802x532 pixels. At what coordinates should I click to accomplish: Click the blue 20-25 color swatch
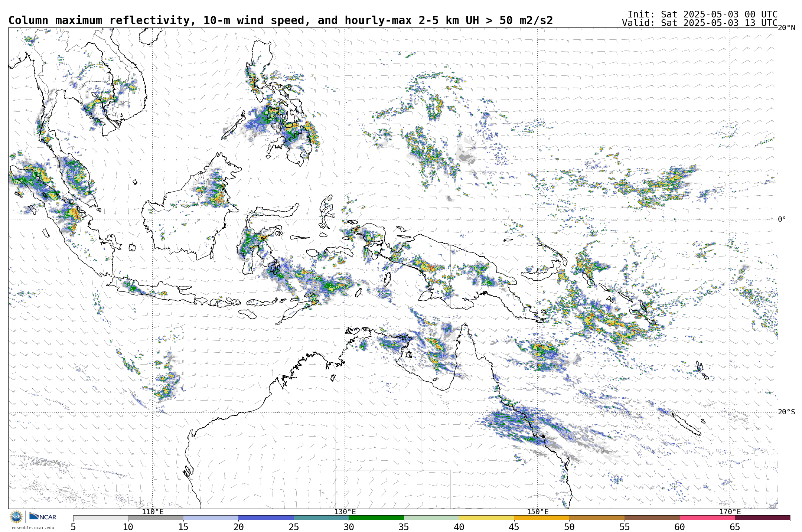[266, 518]
